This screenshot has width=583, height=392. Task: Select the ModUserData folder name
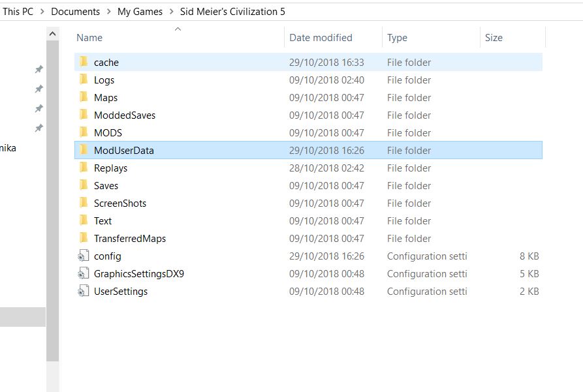124,151
